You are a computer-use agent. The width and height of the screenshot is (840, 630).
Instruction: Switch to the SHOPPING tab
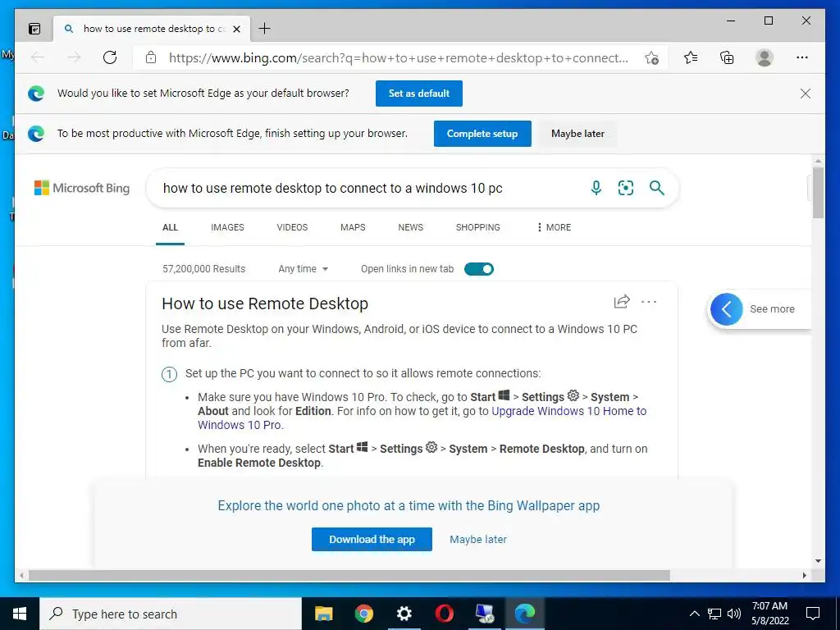click(478, 227)
